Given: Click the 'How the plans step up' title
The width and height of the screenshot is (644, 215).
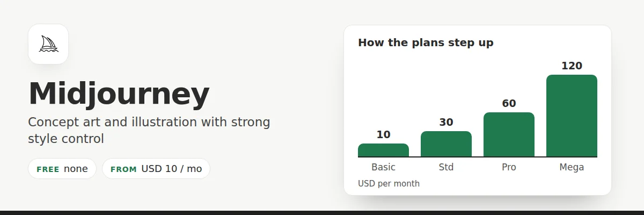Looking at the screenshot, I should (x=426, y=42).
